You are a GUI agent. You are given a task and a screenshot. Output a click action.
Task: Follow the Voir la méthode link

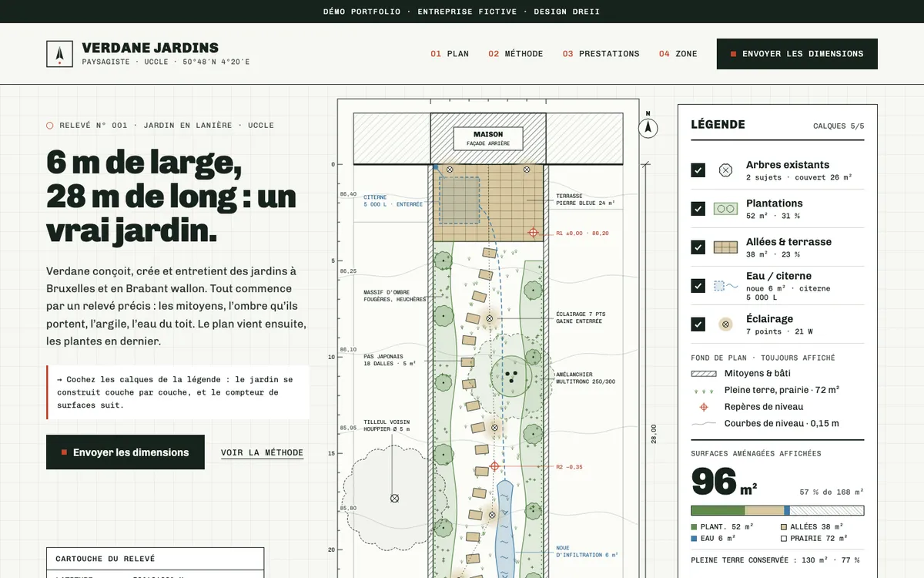coord(262,453)
